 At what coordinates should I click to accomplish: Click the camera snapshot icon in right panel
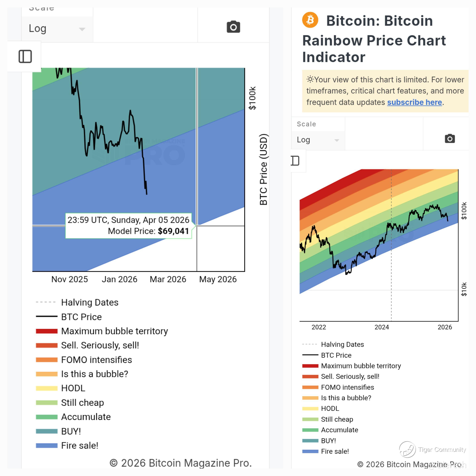450,139
